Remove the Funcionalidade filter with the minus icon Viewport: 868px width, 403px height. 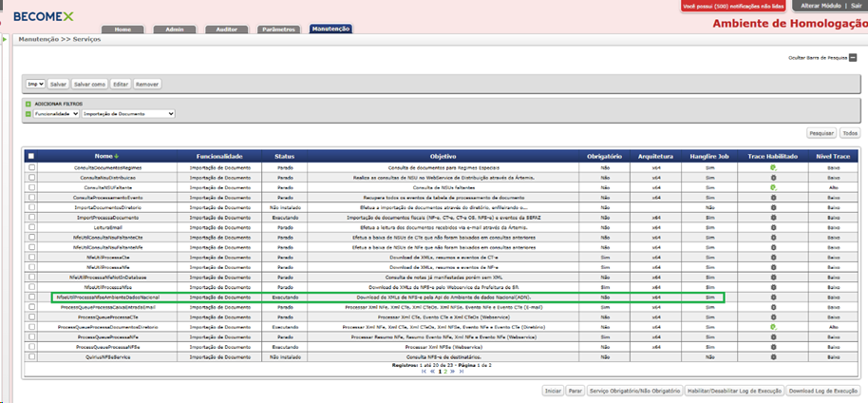click(28, 114)
